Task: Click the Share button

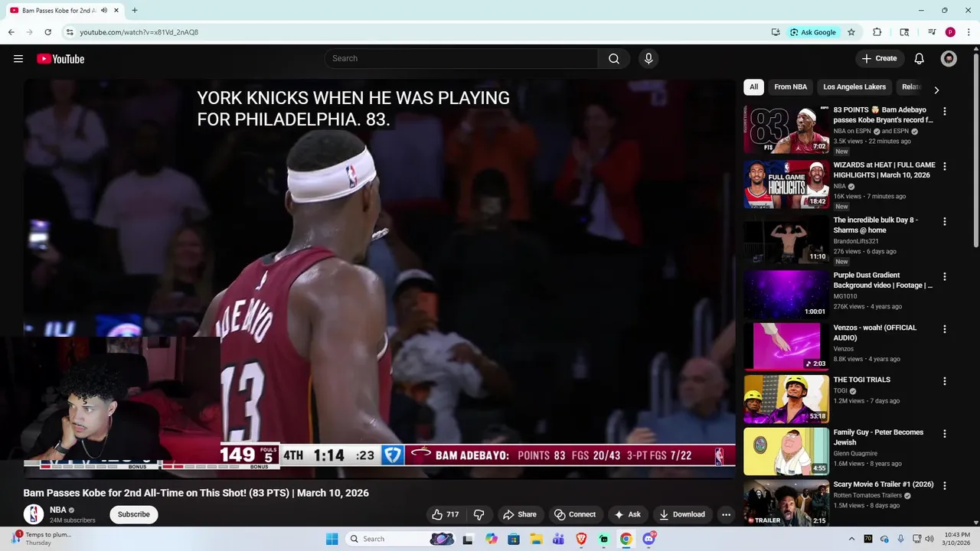Action: pos(519,514)
